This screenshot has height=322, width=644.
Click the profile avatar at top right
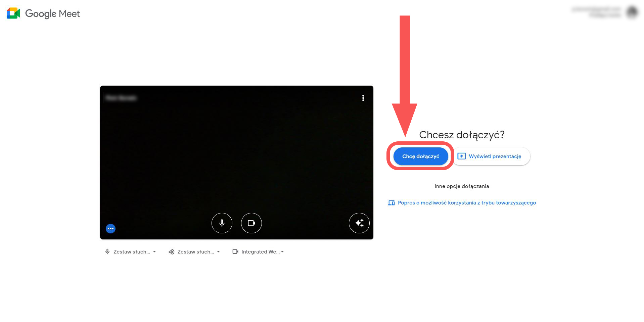[x=632, y=12]
